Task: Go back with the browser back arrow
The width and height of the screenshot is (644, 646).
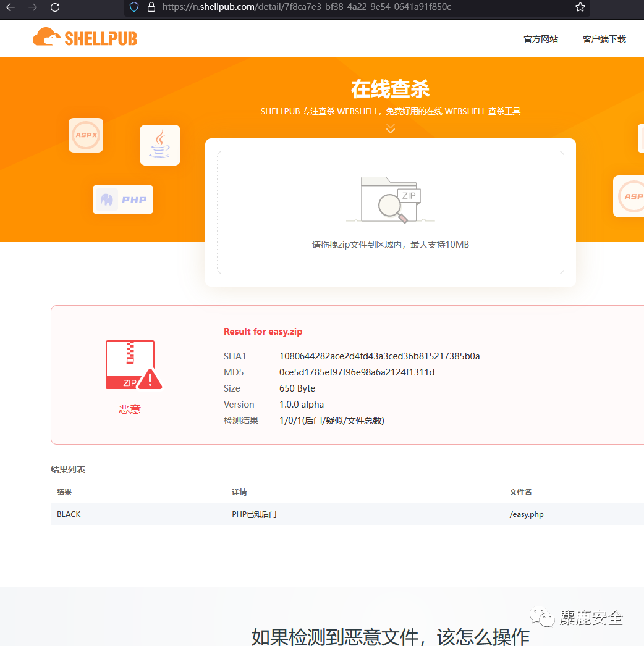Action: 11,7
